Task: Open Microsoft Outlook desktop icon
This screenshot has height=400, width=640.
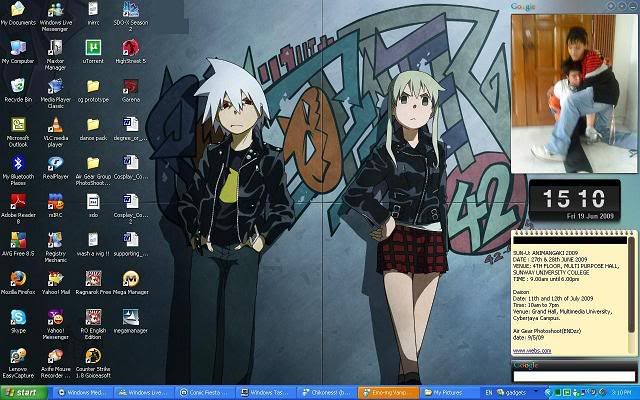Action: pos(18,132)
